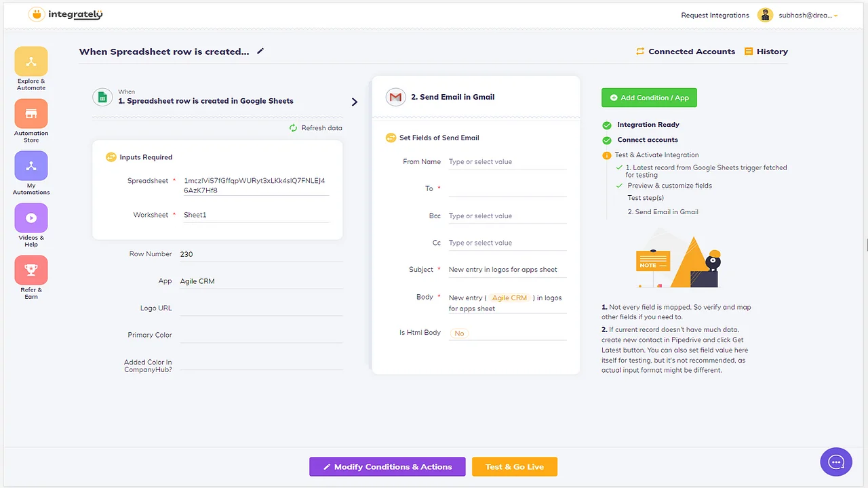The width and height of the screenshot is (868, 488).
Task: Click the pencil to rename the automation
Action: 260,51
